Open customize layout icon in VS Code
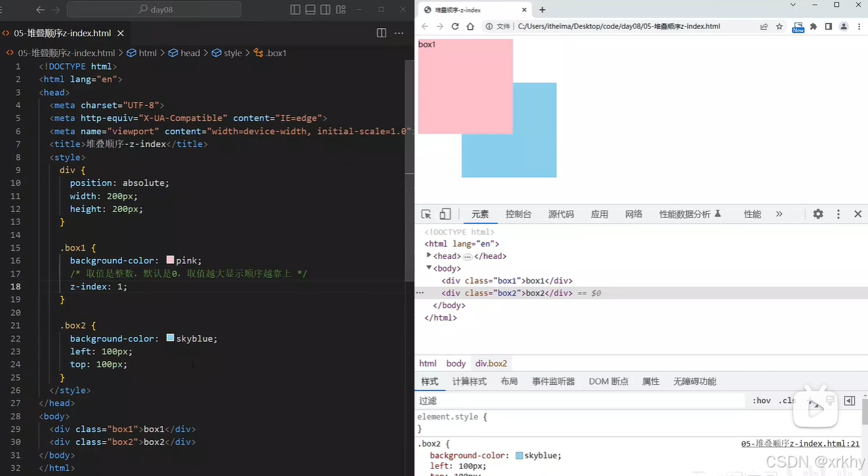Screen dimensions: 868x476 point(341,10)
